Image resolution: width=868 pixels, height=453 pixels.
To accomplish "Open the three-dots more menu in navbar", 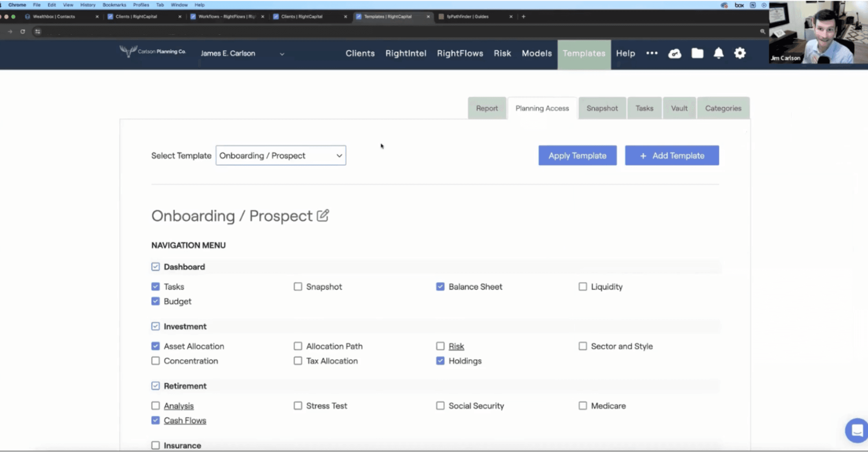I will 652,53.
